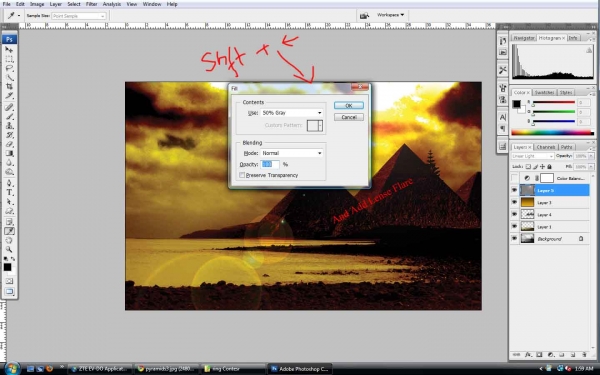Select the Notes tool
Screen dimensions: 600x375
pos(9,222)
